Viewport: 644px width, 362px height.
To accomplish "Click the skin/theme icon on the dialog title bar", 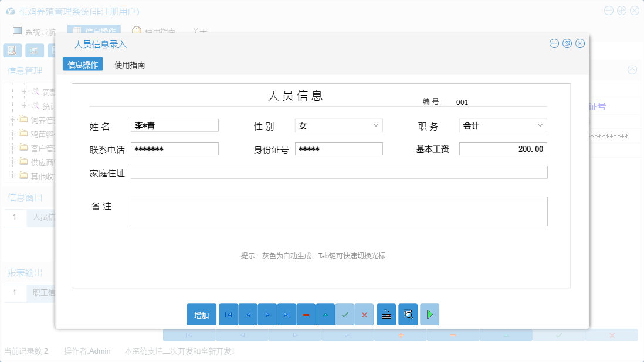I will tap(567, 43).
